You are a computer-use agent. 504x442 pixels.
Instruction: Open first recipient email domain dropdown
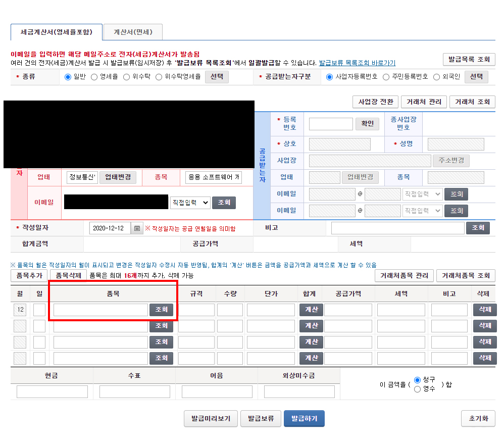422,194
